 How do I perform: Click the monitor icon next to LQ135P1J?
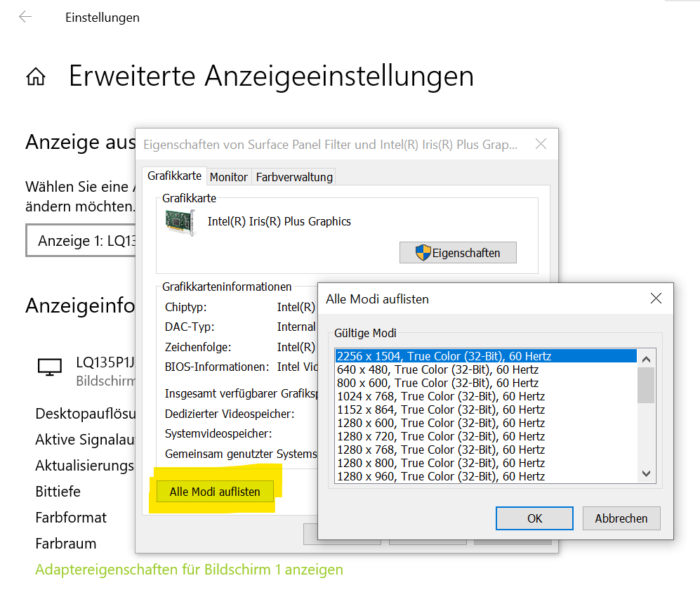[x=50, y=367]
